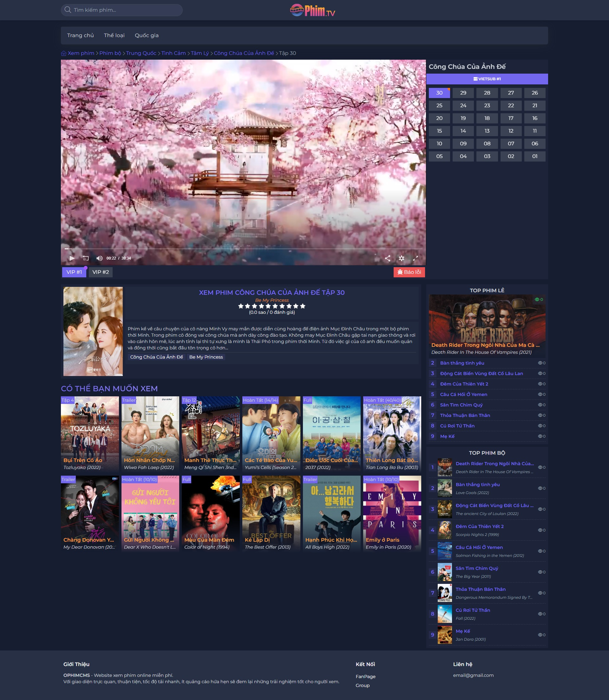Rate the movie with the tenth star
The width and height of the screenshot is (609, 700).
click(303, 306)
